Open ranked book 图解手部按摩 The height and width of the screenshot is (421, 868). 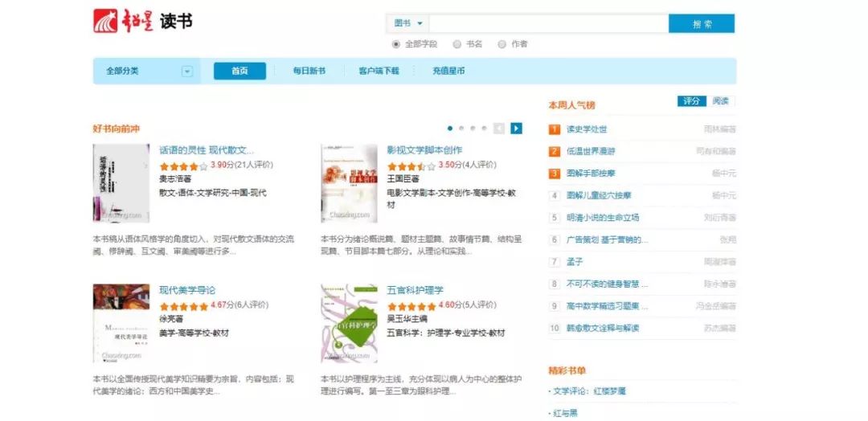591,174
